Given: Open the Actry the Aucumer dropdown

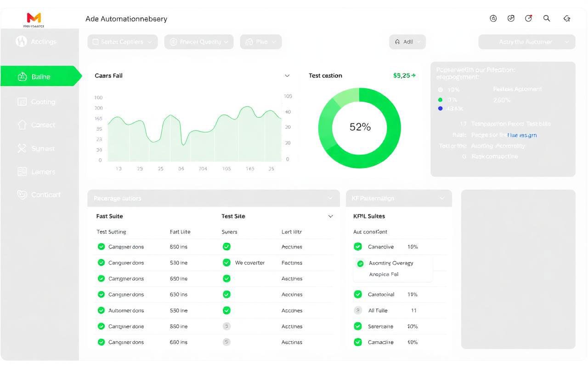Looking at the screenshot, I should 527,42.
